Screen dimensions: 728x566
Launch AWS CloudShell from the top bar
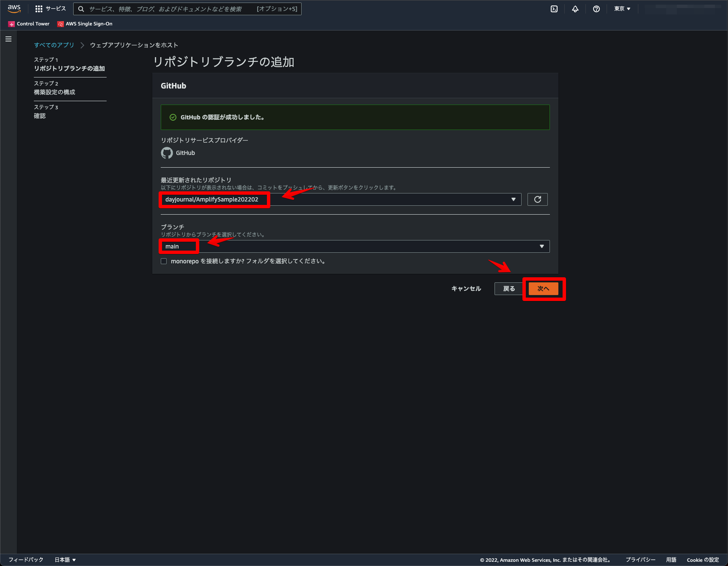click(554, 8)
